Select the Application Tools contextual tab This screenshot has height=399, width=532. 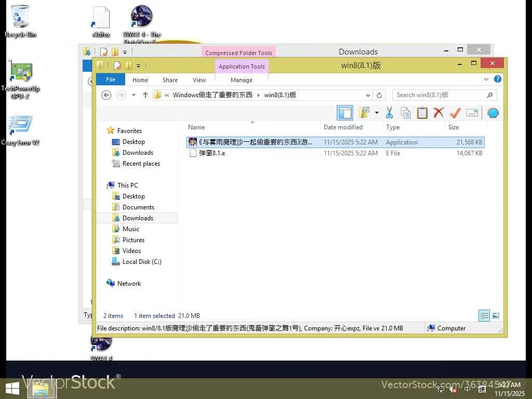pos(242,66)
